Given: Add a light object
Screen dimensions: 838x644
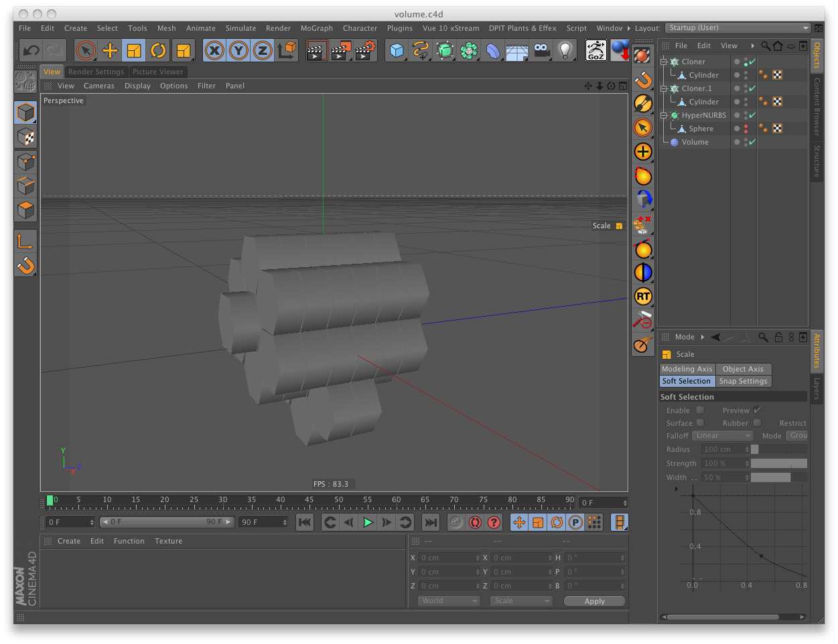Looking at the screenshot, I should [x=566, y=50].
